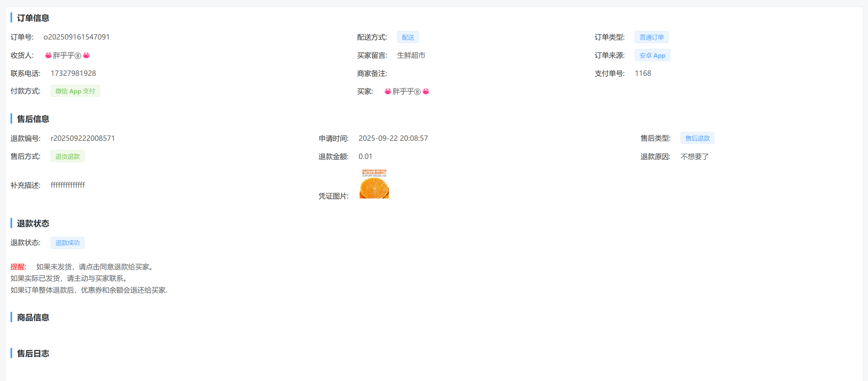Click the 订单信息 section heading
The width and height of the screenshot is (868, 381).
[x=33, y=18]
